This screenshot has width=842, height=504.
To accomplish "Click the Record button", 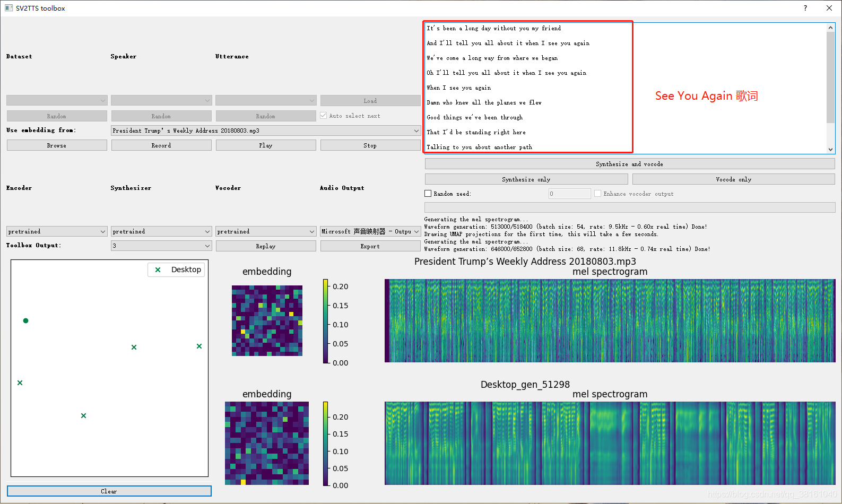I will pos(161,145).
